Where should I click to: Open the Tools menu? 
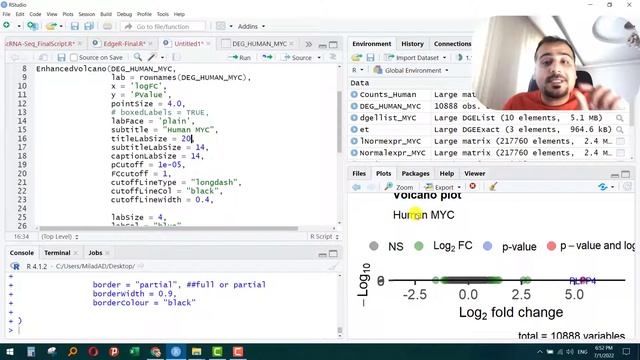[x=162, y=14]
